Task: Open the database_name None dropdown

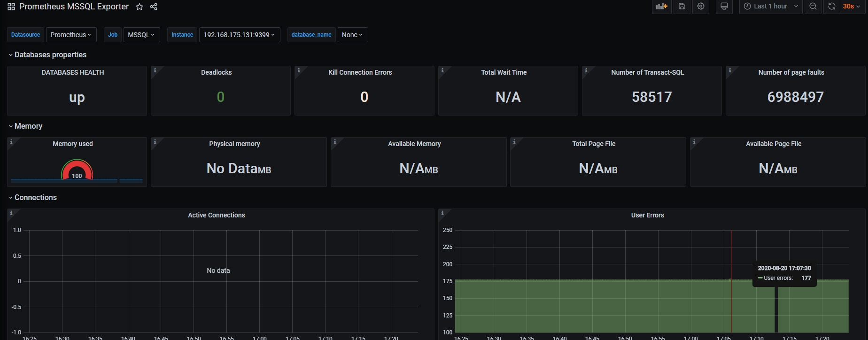Action: click(x=353, y=35)
